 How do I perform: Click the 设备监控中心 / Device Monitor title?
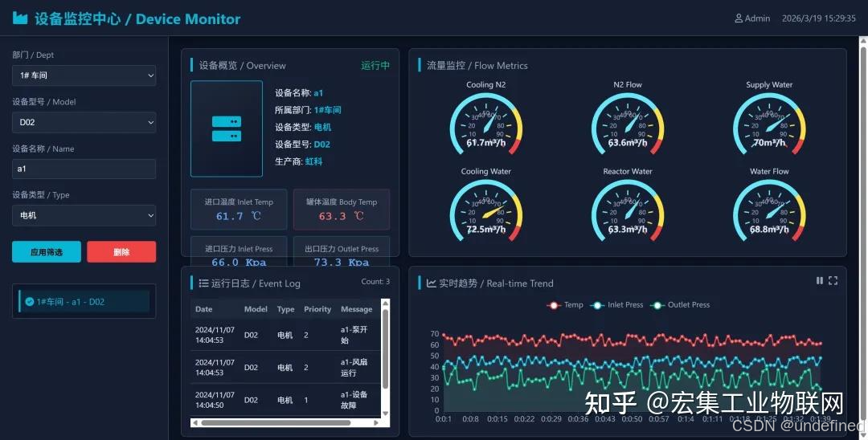click(x=137, y=18)
